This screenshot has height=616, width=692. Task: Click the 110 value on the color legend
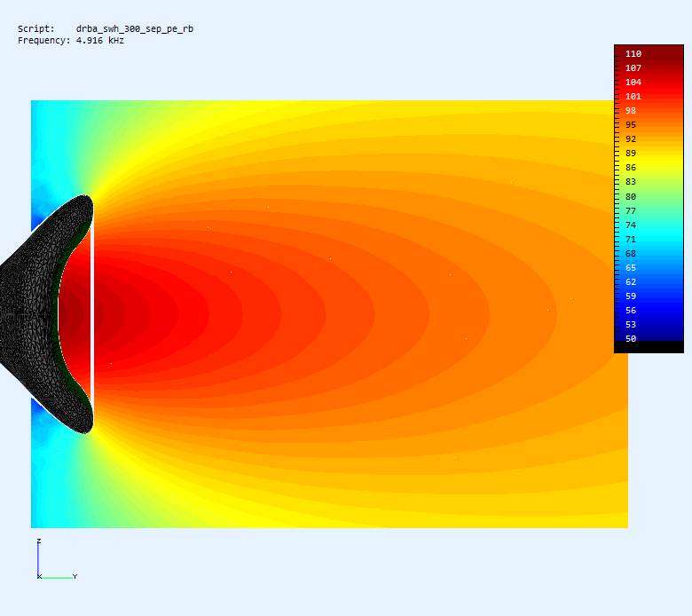click(x=633, y=53)
